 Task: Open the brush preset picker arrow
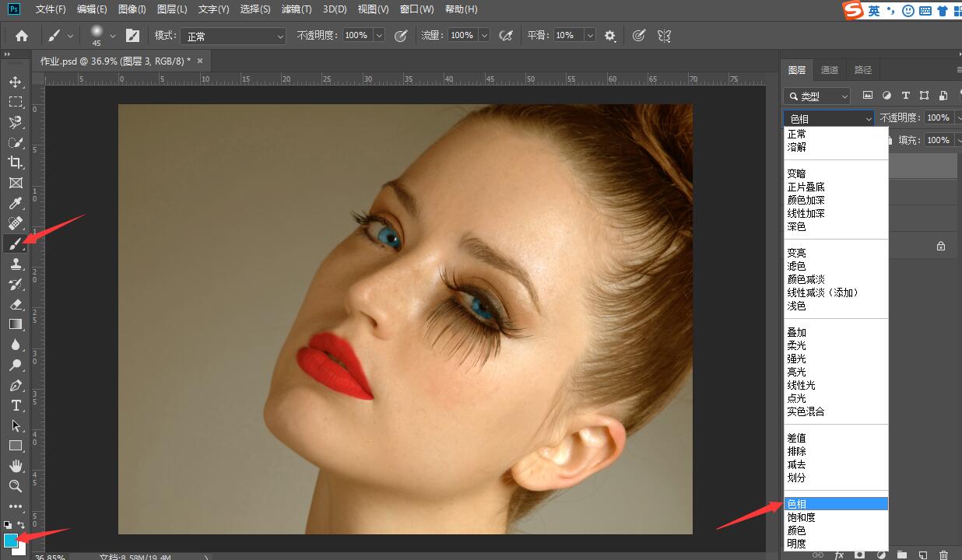113,36
